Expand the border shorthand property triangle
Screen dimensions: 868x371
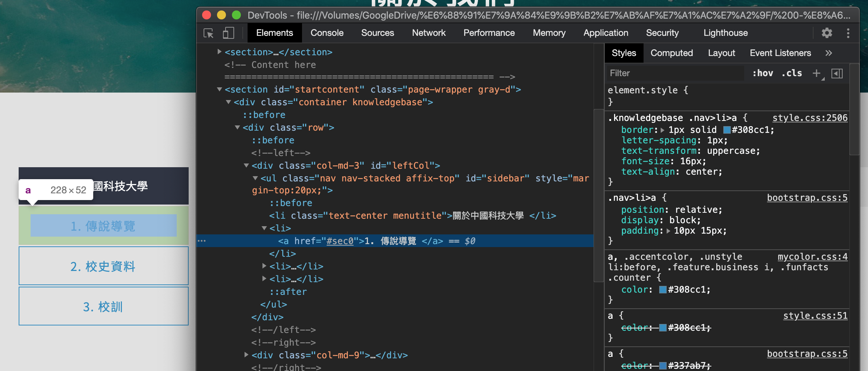pos(663,130)
